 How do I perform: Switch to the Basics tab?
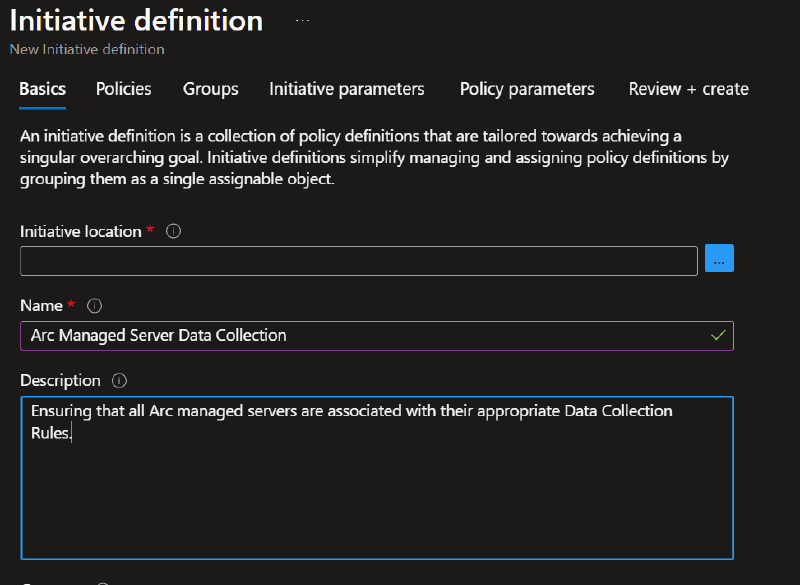click(x=42, y=89)
